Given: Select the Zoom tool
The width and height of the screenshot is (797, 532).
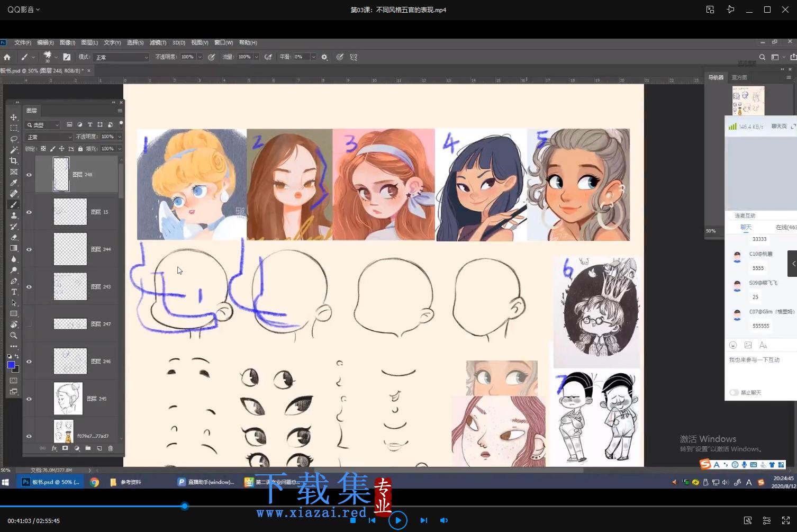Looking at the screenshot, I should [x=14, y=336].
